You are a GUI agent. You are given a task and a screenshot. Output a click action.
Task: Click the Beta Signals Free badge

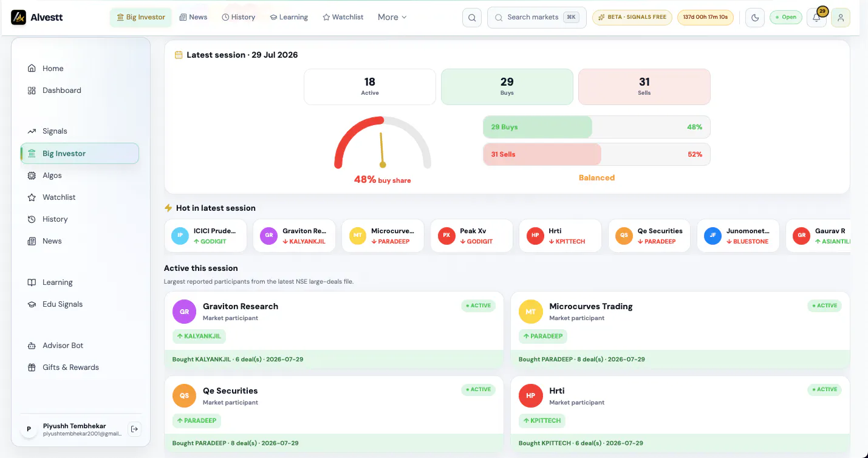(632, 18)
